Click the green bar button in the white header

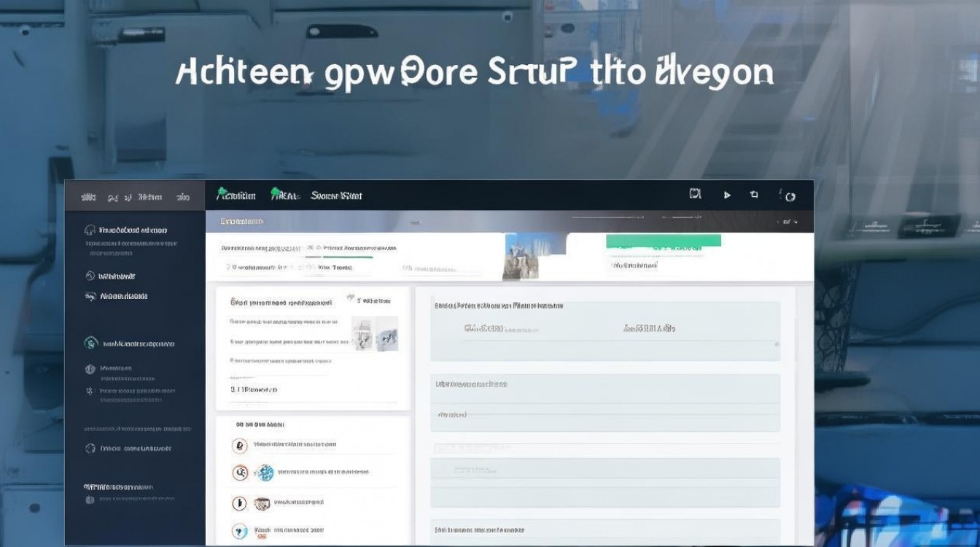click(x=663, y=241)
